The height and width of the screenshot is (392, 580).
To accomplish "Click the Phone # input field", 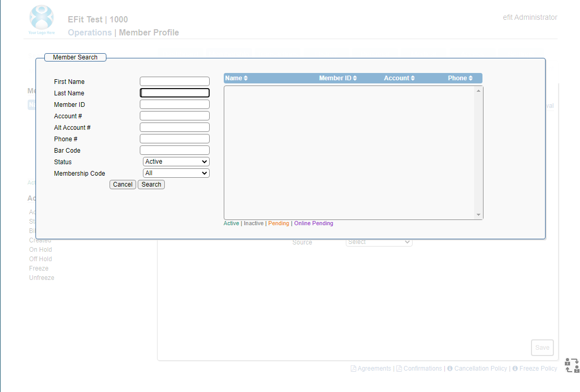I will click(x=175, y=139).
